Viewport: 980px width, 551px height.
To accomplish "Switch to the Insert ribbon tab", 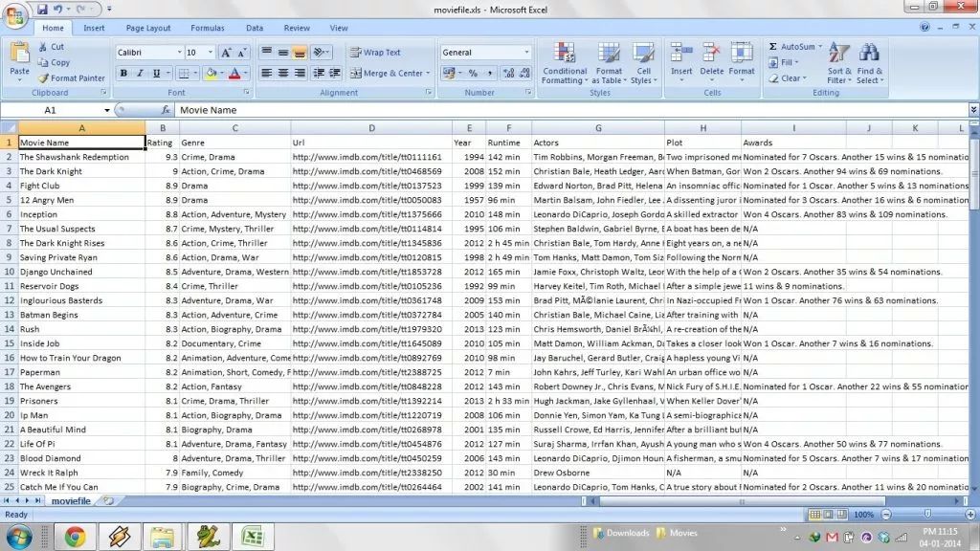I will tap(94, 28).
